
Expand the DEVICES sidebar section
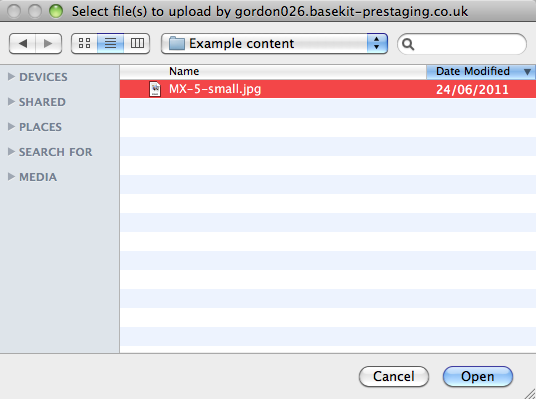[11, 77]
